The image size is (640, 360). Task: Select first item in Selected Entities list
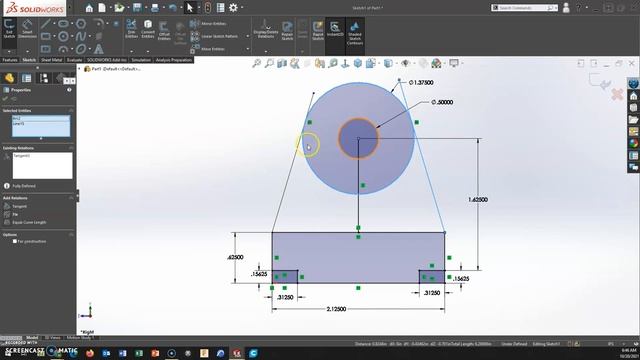coord(41,118)
